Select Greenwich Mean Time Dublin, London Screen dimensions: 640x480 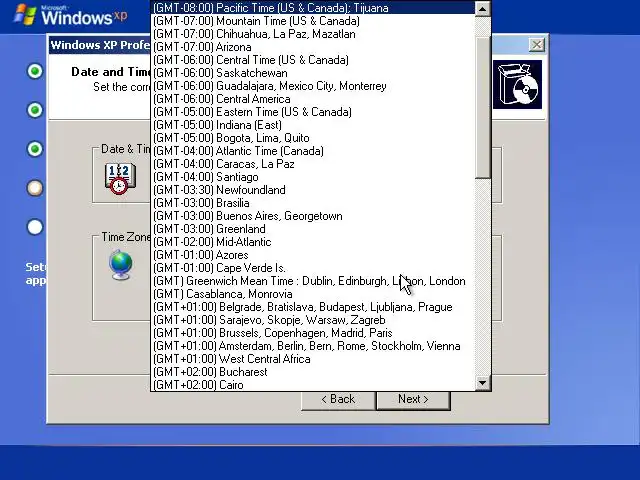point(313,281)
